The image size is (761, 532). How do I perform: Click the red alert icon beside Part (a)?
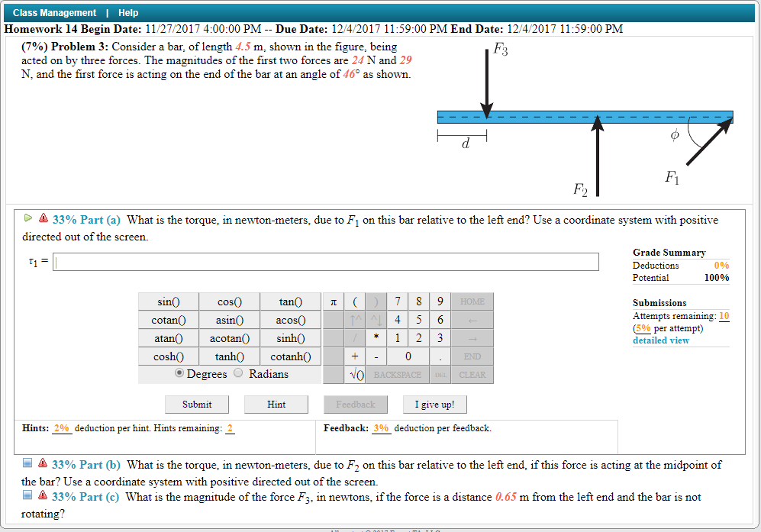pos(42,218)
